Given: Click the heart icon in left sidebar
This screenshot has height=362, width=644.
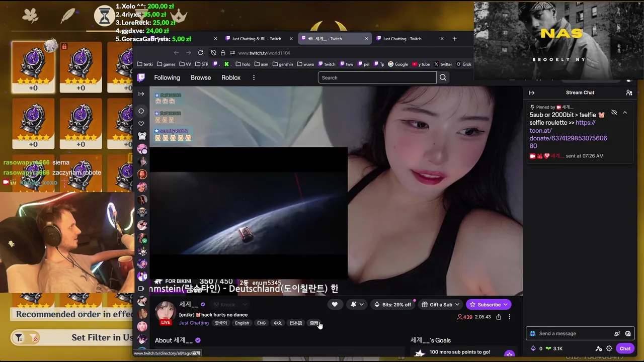Looking at the screenshot, I should tap(141, 124).
